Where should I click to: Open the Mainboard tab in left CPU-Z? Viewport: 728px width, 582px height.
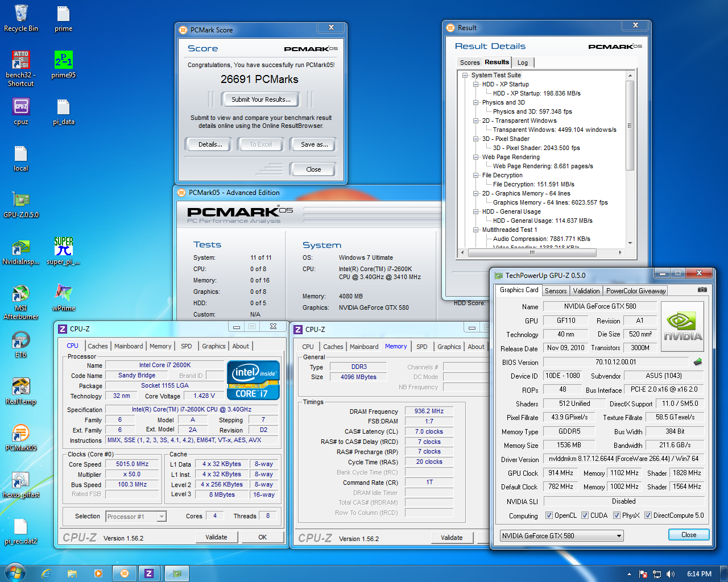(x=129, y=346)
